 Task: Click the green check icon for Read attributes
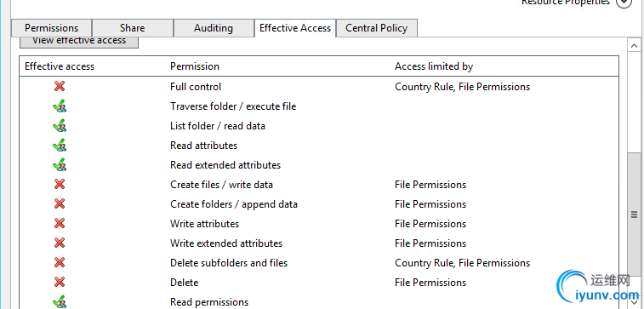pos(60,146)
